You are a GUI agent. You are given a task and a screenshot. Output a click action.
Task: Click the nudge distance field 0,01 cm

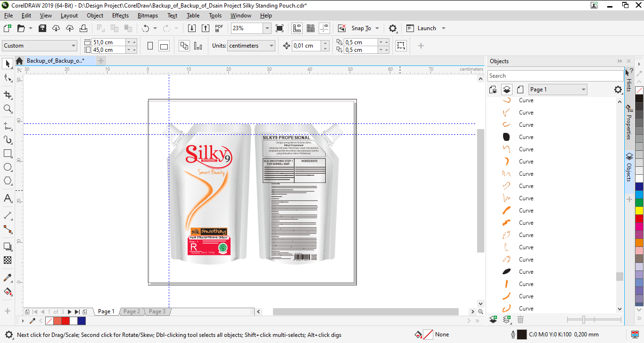pyautogui.click(x=306, y=46)
